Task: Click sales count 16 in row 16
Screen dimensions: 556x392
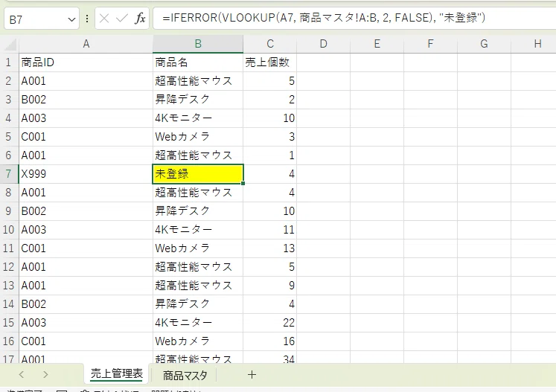Action: point(270,341)
